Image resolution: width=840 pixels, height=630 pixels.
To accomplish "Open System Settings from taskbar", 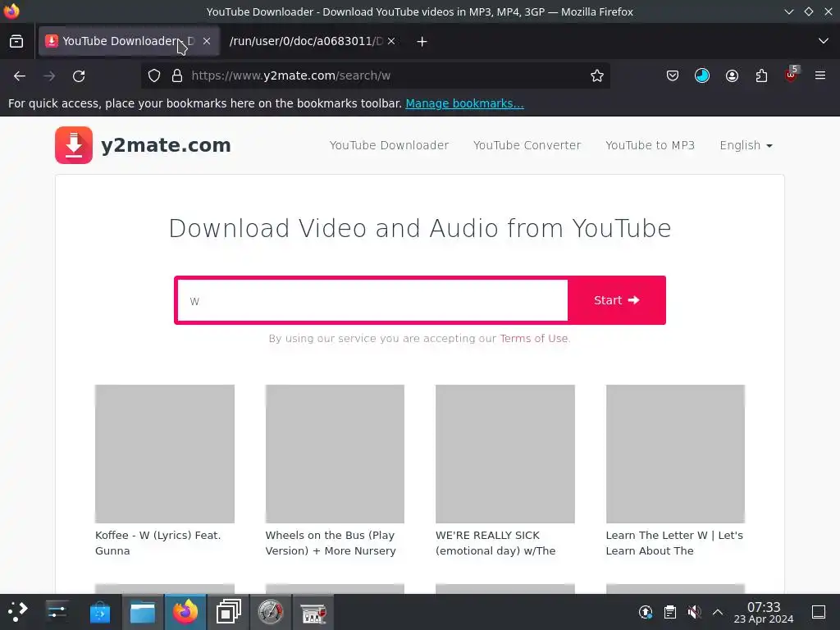I will (x=57, y=612).
